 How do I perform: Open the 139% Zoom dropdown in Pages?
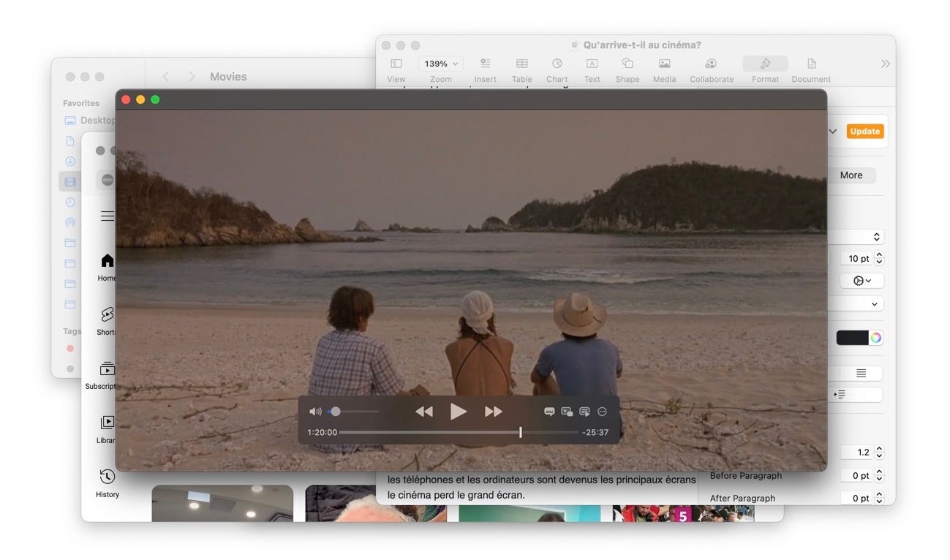(440, 64)
